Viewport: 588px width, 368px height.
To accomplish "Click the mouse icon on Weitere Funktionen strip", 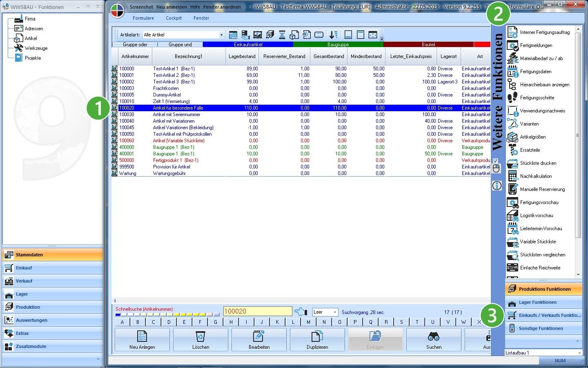I will tap(497, 168).
